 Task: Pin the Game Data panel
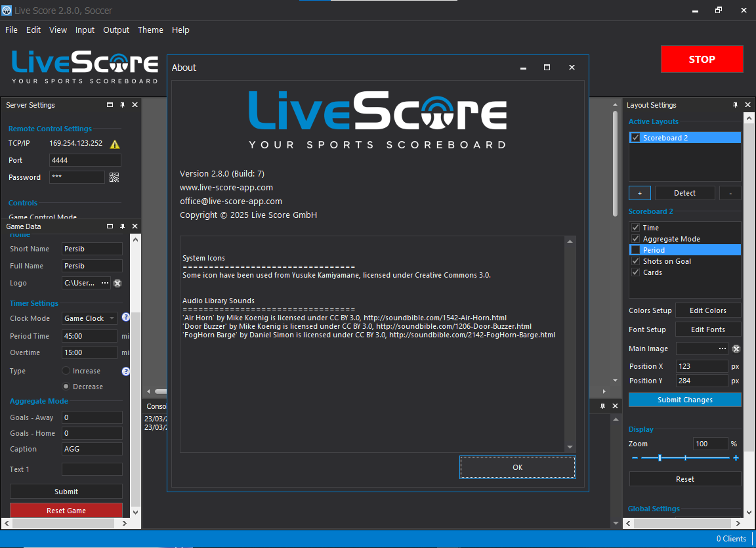[x=123, y=226]
